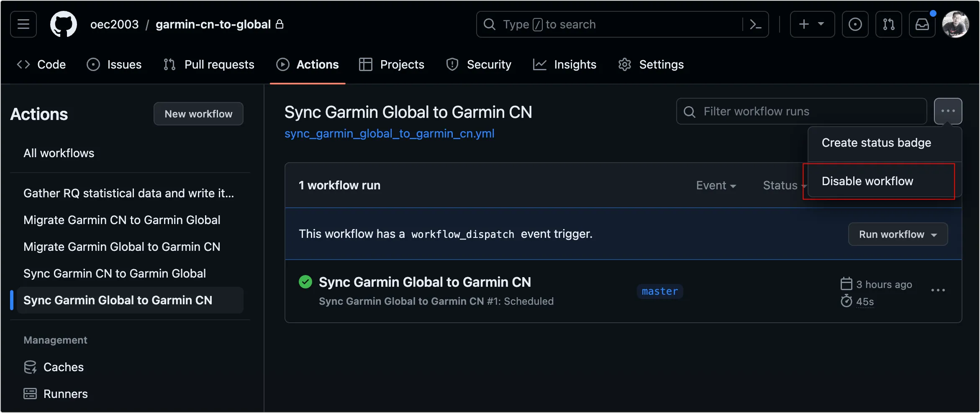Screen dimensions: 980x413
Task: Open global pull requests icon in header
Action: point(888,24)
